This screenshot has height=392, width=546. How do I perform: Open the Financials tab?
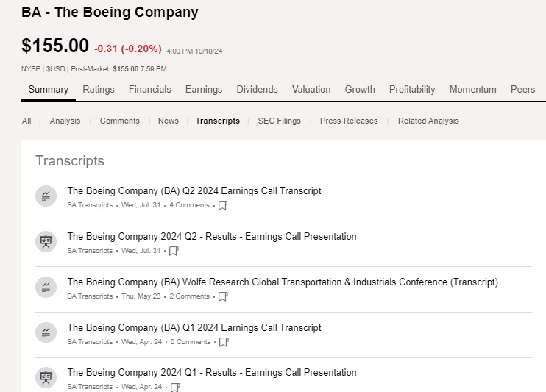tap(149, 90)
